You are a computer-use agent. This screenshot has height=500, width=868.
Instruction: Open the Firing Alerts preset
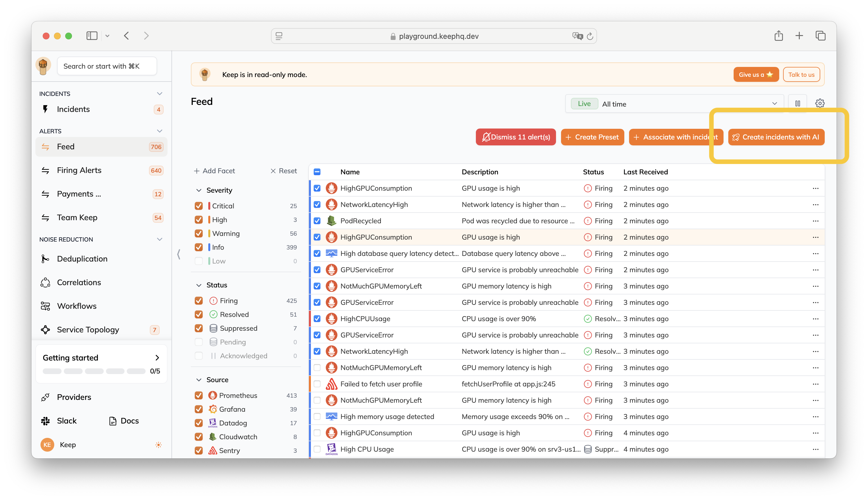click(x=101, y=170)
